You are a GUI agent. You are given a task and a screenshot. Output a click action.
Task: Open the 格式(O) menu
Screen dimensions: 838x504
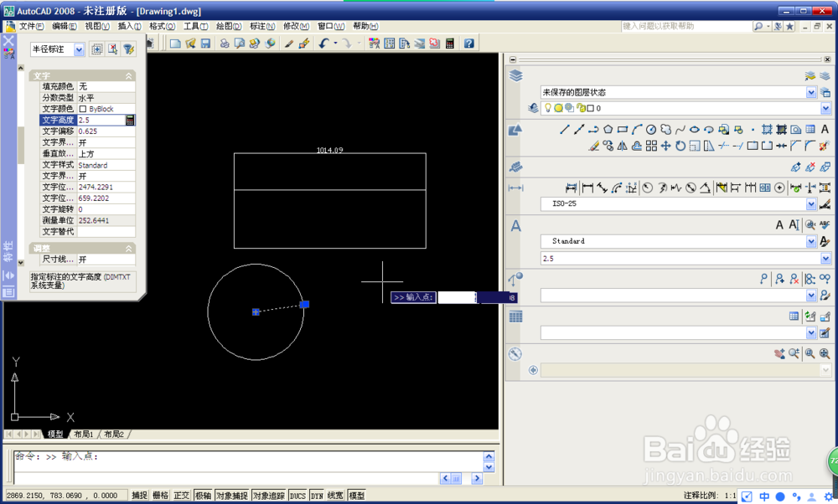162,26
